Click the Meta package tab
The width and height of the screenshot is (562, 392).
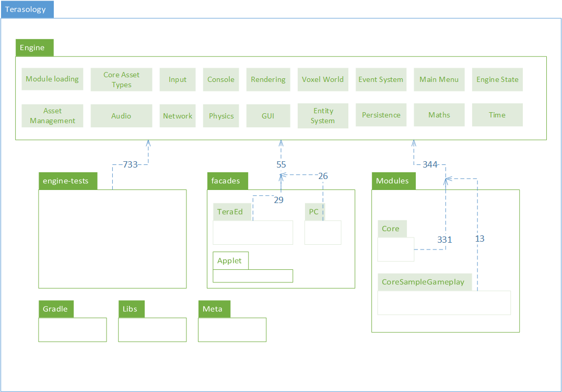(x=214, y=308)
